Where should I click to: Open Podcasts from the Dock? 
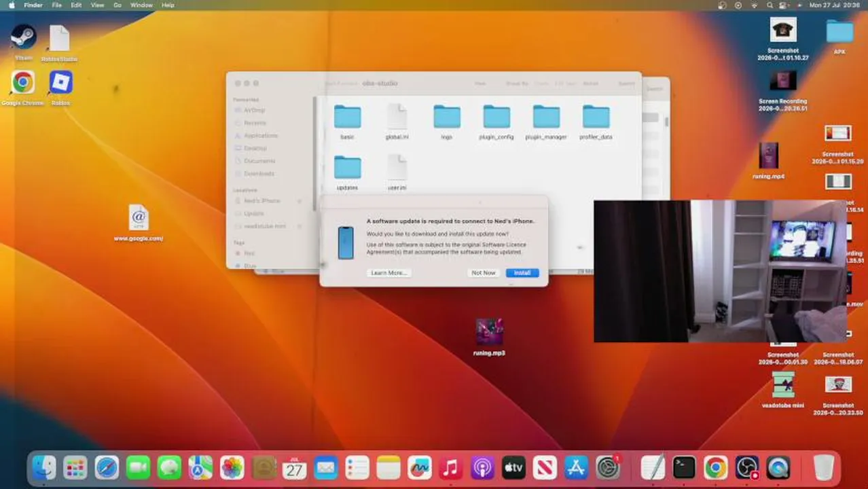[482, 467]
